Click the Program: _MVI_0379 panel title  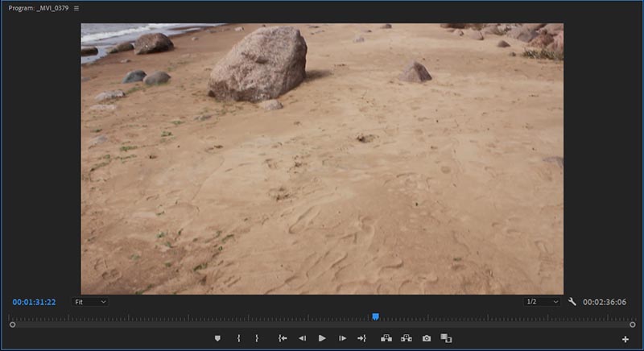[38, 8]
